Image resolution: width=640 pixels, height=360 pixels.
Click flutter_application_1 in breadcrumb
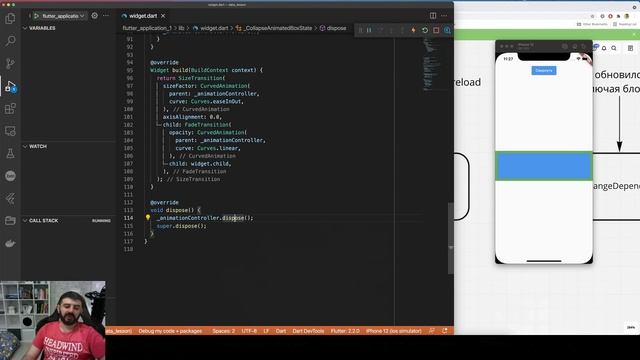[147, 28]
